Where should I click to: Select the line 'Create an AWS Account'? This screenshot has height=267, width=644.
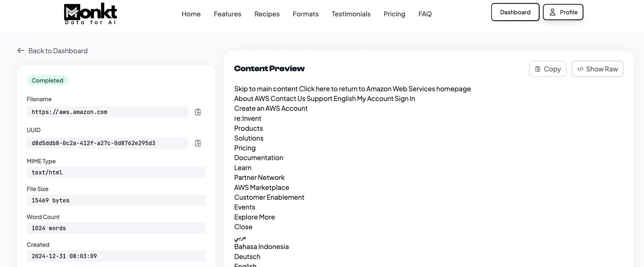click(271, 108)
